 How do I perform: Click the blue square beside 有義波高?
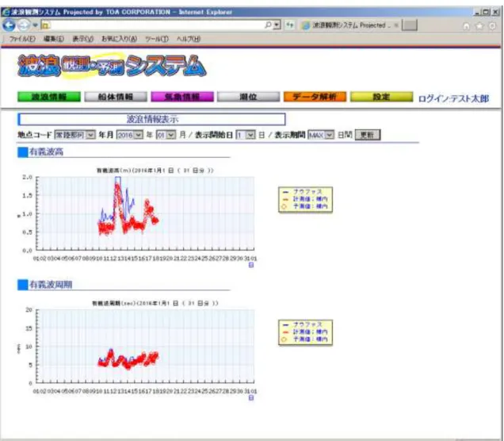point(22,152)
